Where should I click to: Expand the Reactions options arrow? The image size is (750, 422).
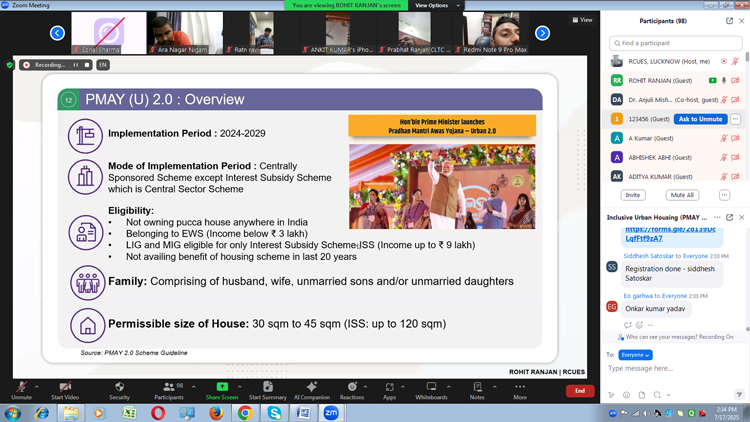pyautogui.click(x=365, y=387)
